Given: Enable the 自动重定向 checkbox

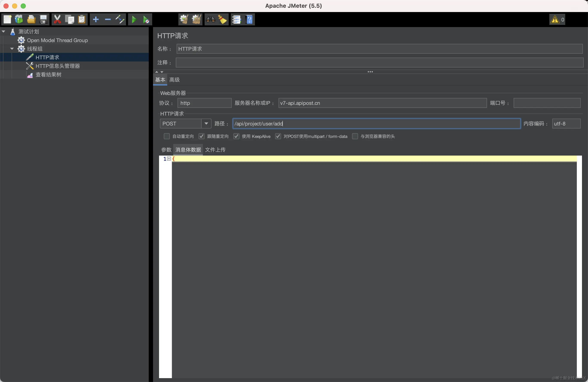Looking at the screenshot, I should 167,136.
